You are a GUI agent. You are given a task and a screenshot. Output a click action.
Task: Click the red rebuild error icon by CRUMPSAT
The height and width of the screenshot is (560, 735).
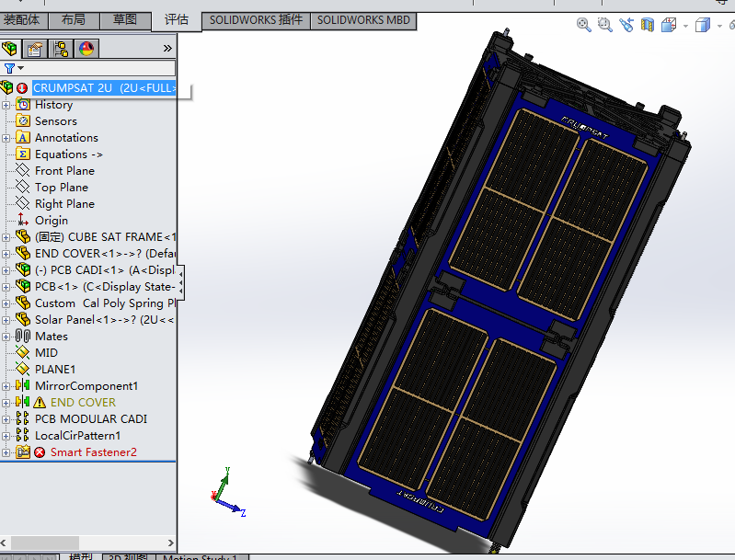tap(22, 88)
